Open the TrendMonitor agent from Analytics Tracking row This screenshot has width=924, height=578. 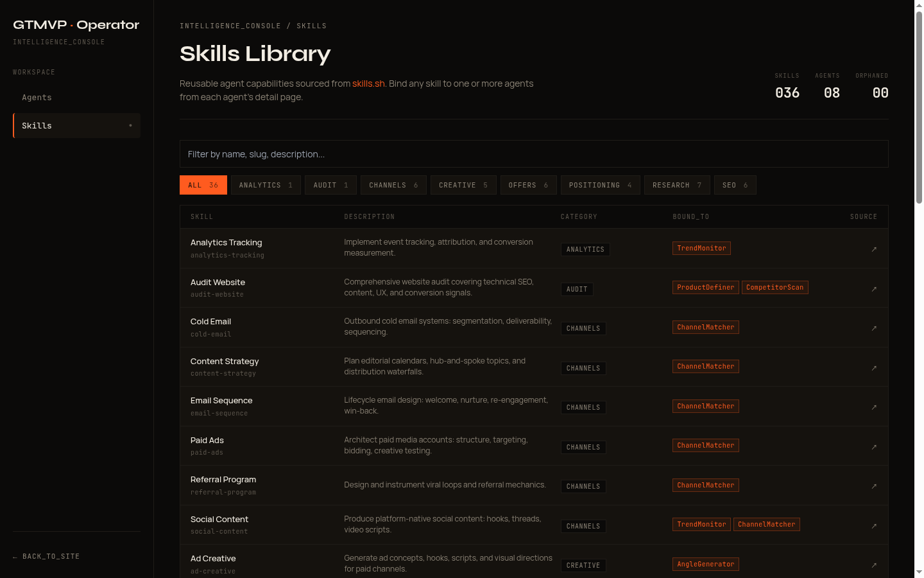[x=701, y=248]
